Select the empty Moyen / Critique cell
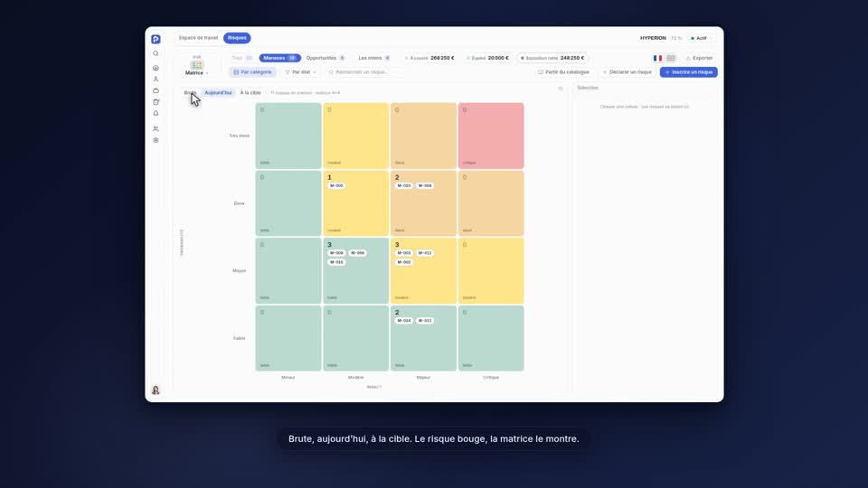 pyautogui.click(x=491, y=270)
